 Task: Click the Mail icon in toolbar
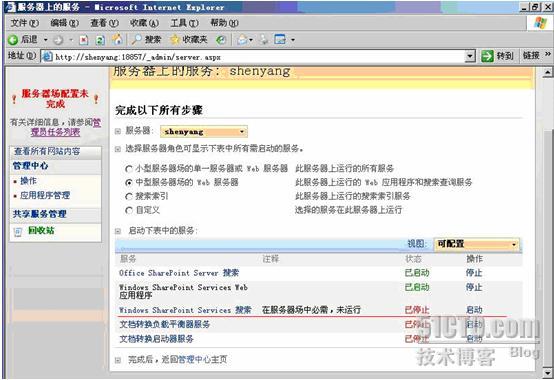[x=242, y=40]
